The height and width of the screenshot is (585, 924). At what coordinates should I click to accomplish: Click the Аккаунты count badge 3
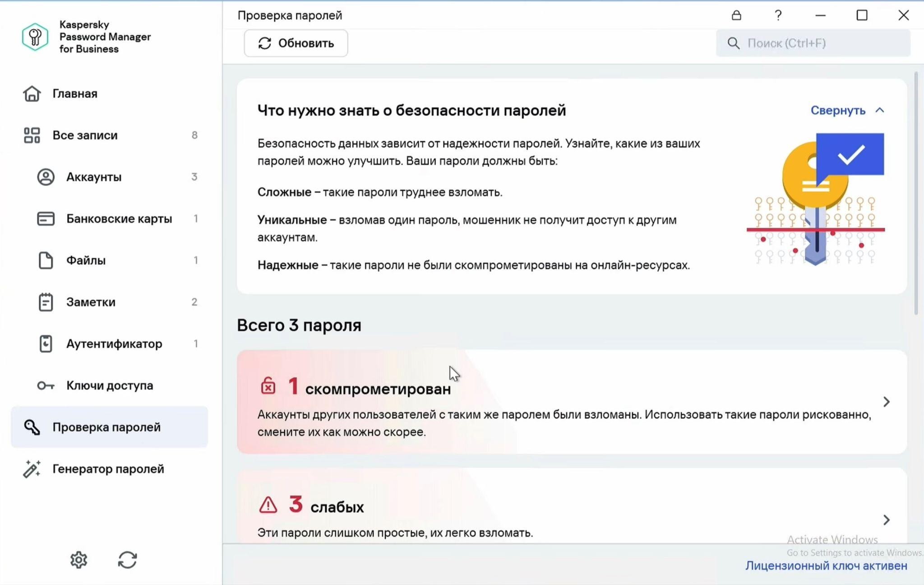coord(194,177)
